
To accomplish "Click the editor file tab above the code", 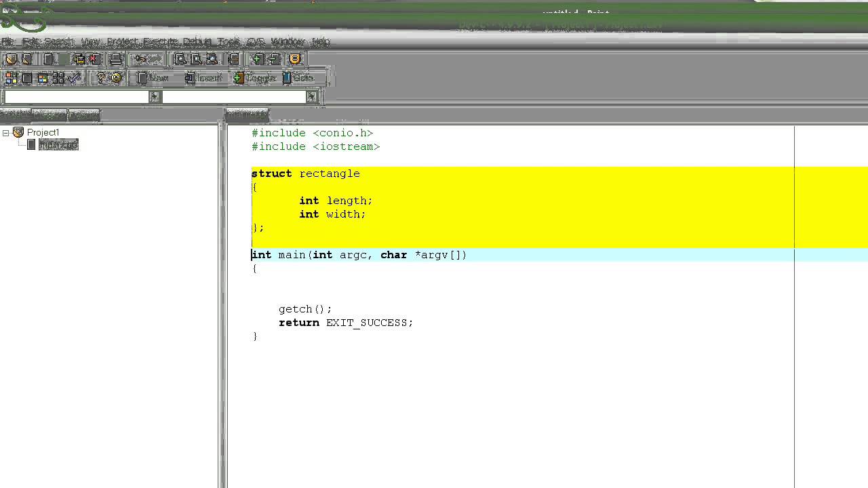I will (247, 115).
